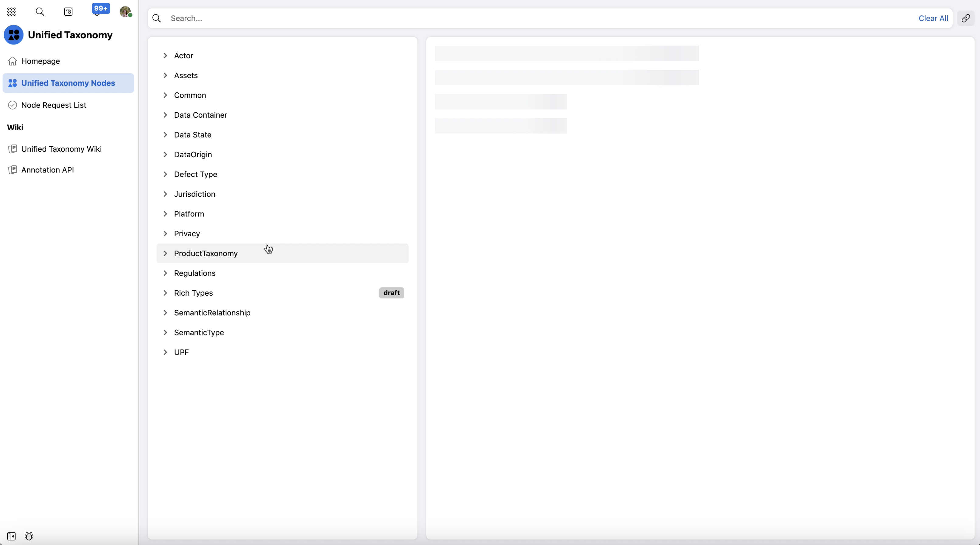
Task: Select the Actor tree row label
Action: (x=184, y=56)
